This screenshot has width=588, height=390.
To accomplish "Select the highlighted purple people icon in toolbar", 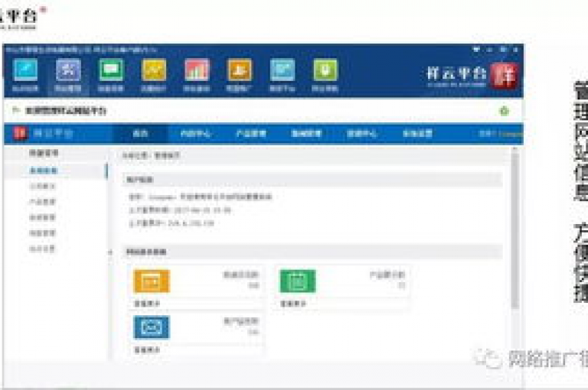I will coord(68,70).
